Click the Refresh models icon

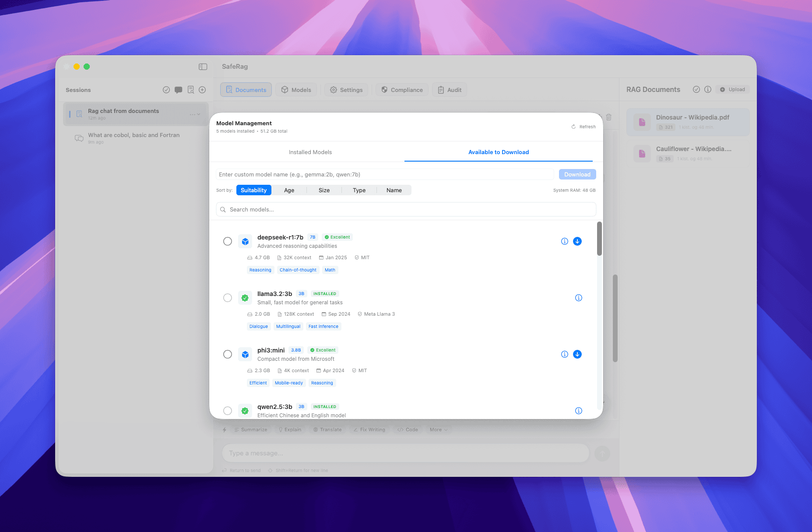point(573,127)
